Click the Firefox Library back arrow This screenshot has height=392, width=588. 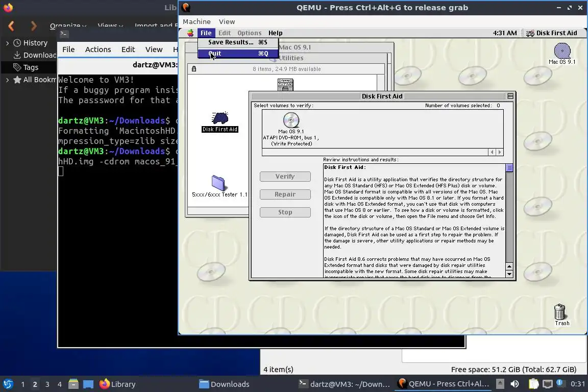point(11,26)
